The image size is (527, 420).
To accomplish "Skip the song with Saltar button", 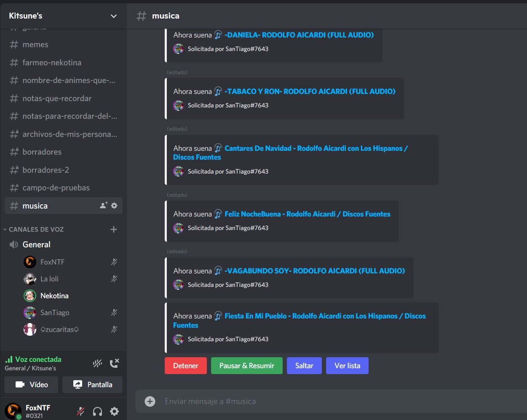I will (x=304, y=366).
